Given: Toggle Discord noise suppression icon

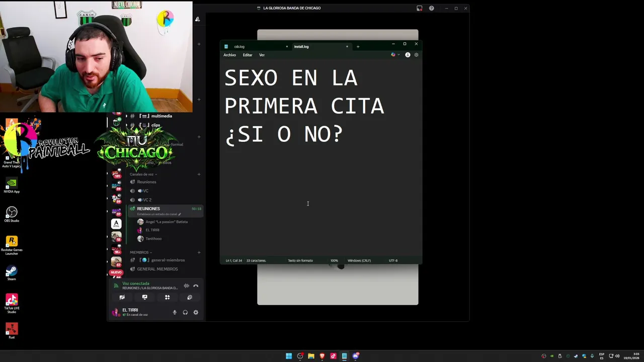Looking at the screenshot, I should point(186,286).
